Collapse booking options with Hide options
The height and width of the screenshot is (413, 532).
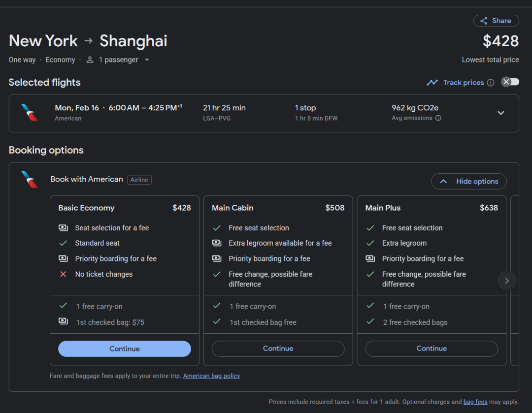tap(468, 181)
